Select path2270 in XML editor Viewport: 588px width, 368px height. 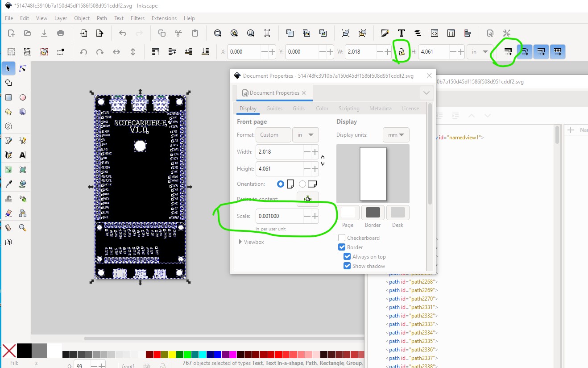[412, 299]
